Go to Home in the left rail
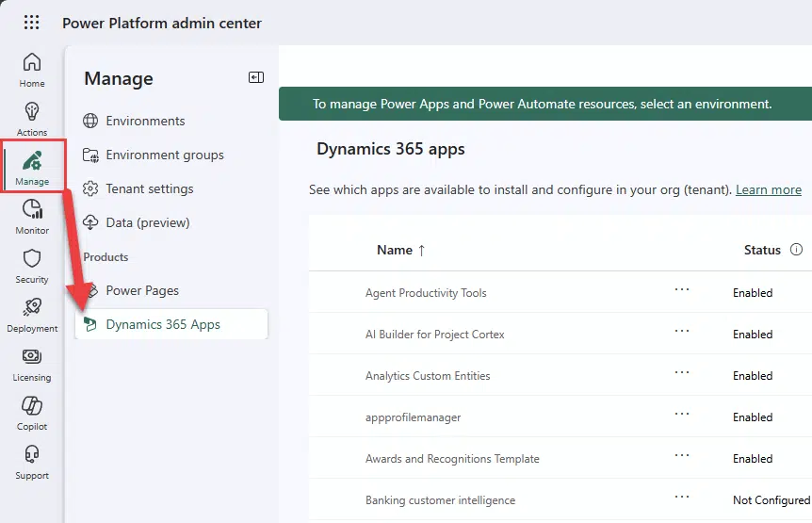The width and height of the screenshot is (812, 523). (x=32, y=71)
